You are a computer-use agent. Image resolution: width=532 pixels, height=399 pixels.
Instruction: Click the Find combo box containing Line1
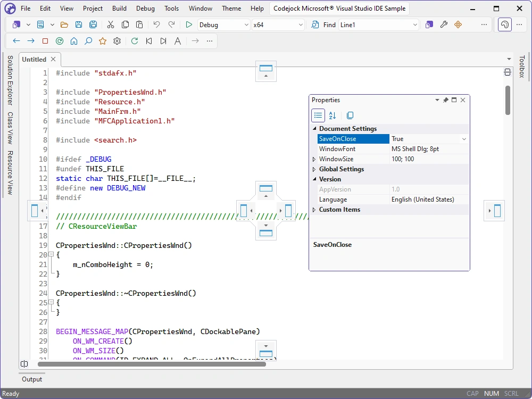(x=379, y=25)
